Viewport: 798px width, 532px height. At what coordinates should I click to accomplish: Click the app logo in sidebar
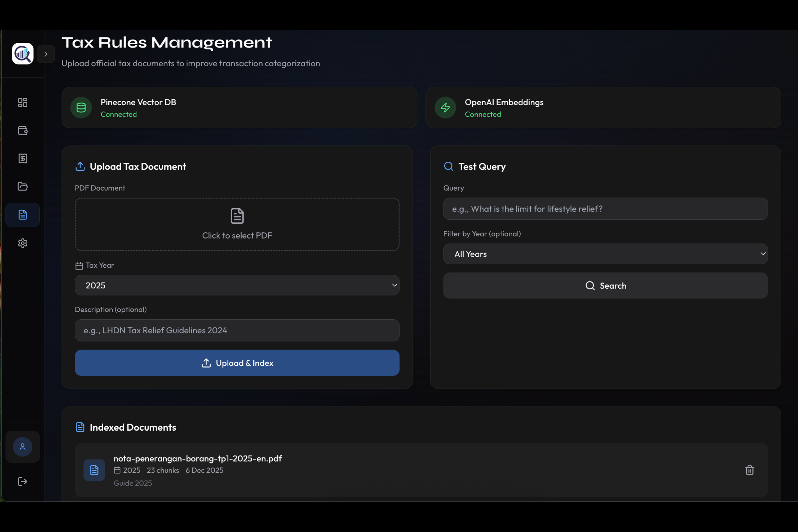(x=23, y=54)
